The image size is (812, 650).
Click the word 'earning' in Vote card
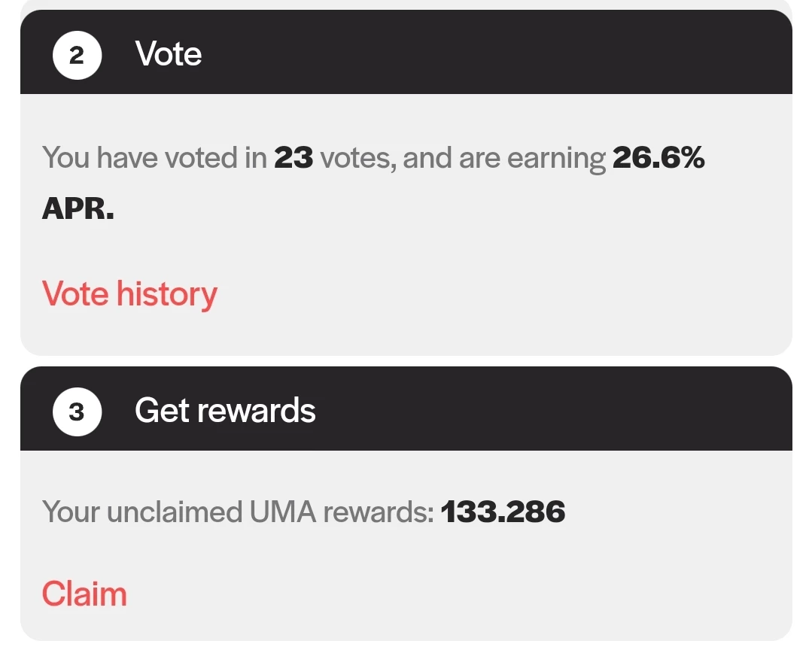[556, 158]
